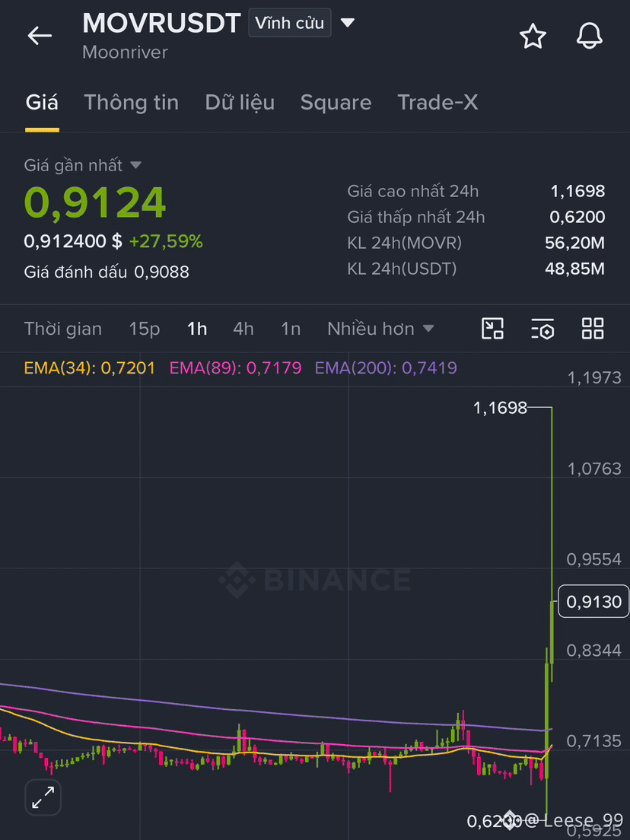Open the picture-in-picture chart icon
The width and height of the screenshot is (630, 840).
tap(492, 329)
